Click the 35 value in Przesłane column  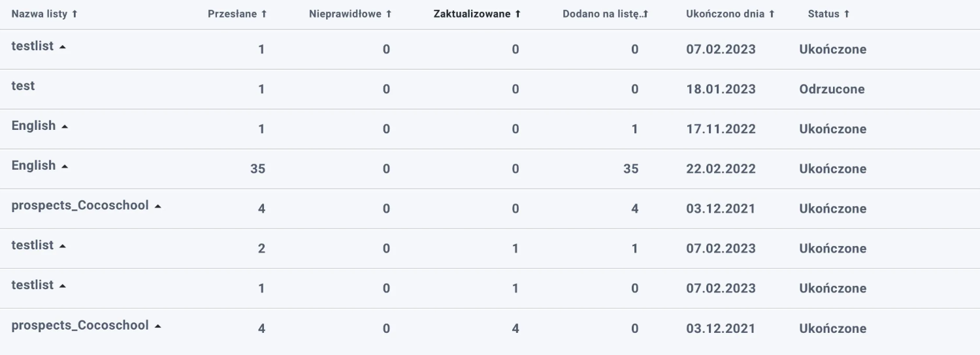coord(257,169)
